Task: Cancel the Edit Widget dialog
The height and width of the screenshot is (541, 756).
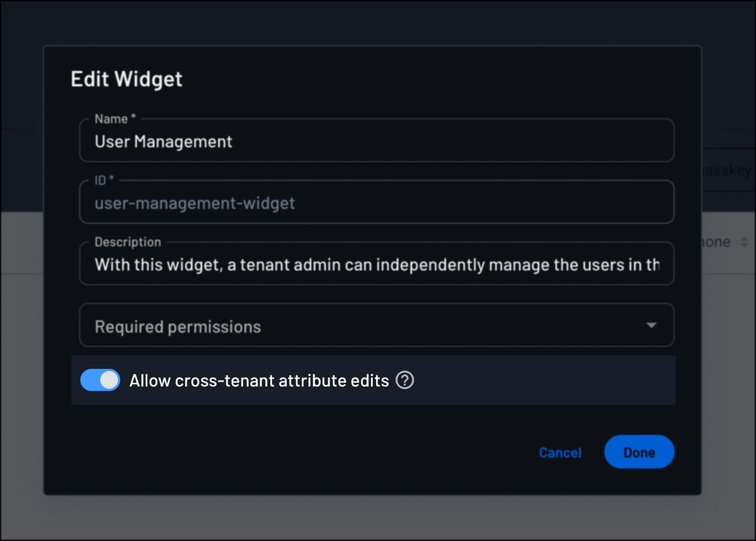Action: point(560,452)
